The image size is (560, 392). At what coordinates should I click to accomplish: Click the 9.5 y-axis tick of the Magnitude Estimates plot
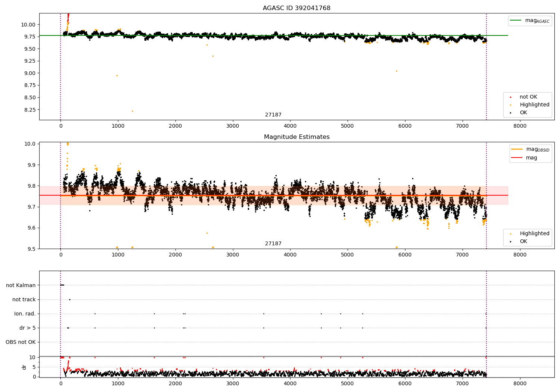pyautogui.click(x=31, y=249)
